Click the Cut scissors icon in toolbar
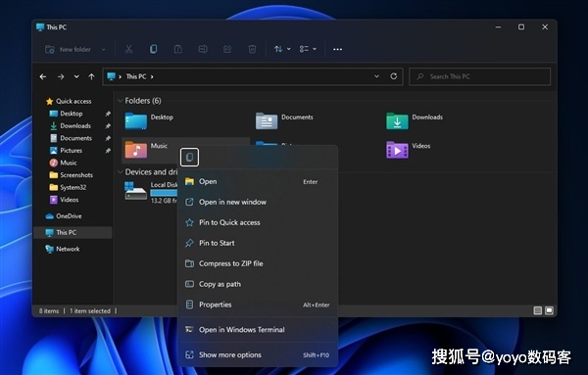The width and height of the screenshot is (588, 375). coord(128,49)
